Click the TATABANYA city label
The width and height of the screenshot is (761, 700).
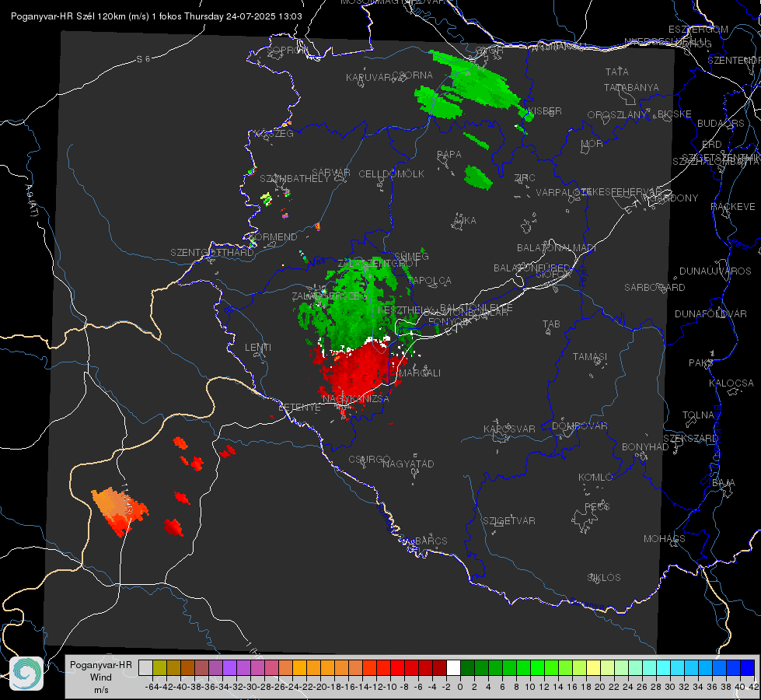(x=631, y=87)
